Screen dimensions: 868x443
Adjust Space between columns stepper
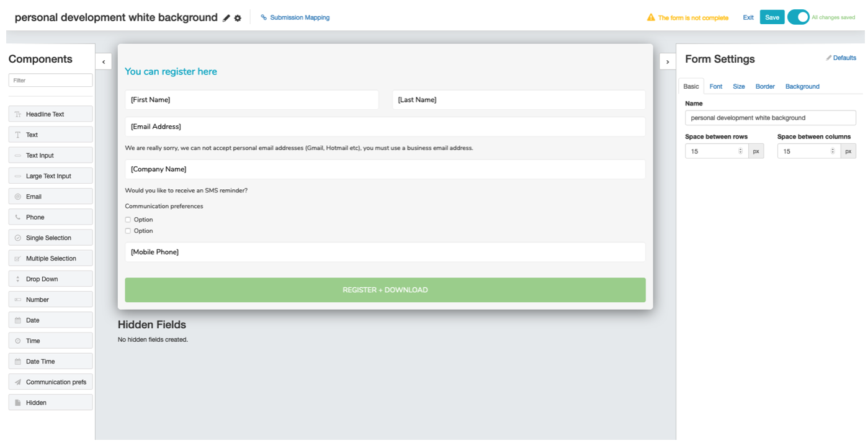click(x=833, y=151)
